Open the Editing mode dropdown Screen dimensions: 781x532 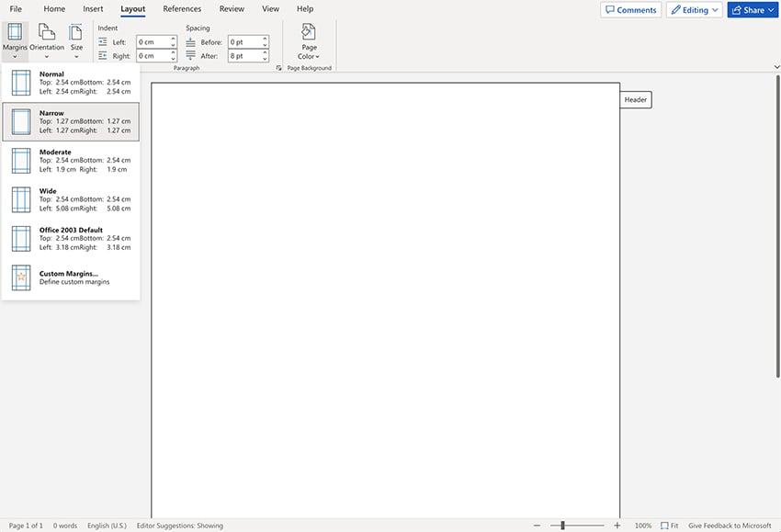point(695,10)
